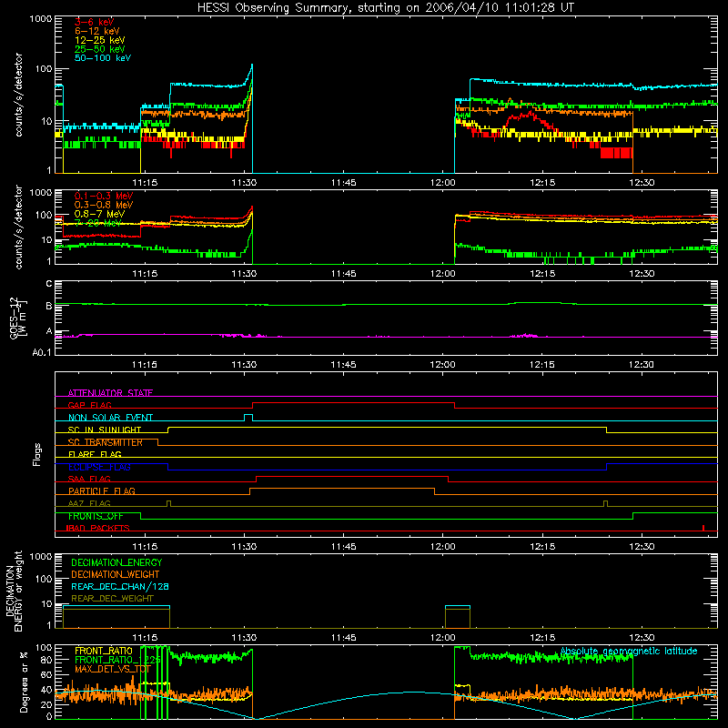This screenshot has width=728, height=728.
Task: Click the ATTENUATOR_STATE flag label
Action: [x=110, y=393]
